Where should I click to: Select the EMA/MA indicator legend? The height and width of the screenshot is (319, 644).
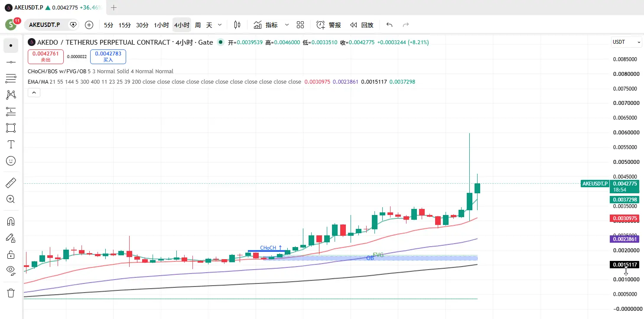pyautogui.click(x=164, y=81)
